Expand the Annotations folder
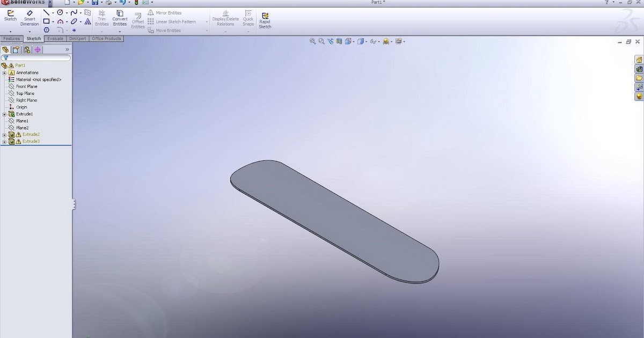The height and width of the screenshot is (338, 644). coord(4,72)
